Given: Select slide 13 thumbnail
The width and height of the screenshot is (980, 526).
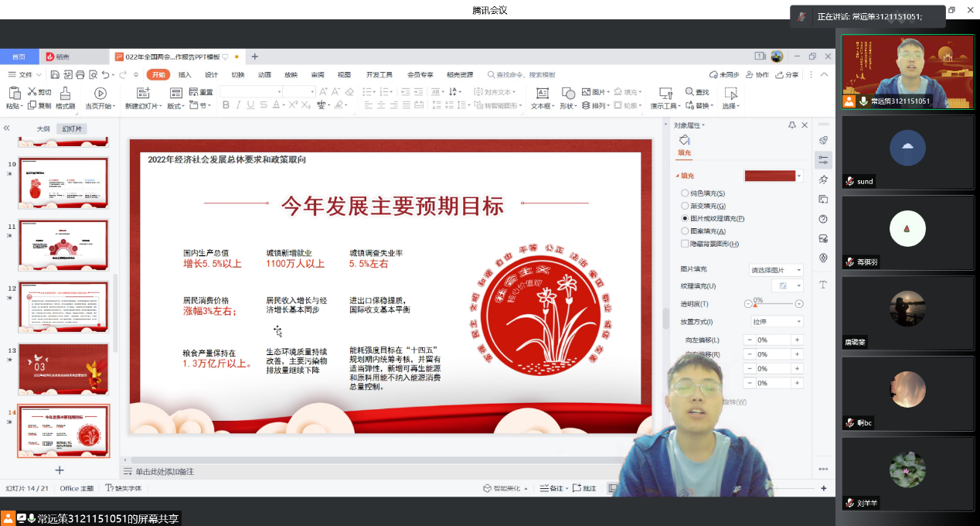Looking at the screenshot, I should click(x=63, y=368).
